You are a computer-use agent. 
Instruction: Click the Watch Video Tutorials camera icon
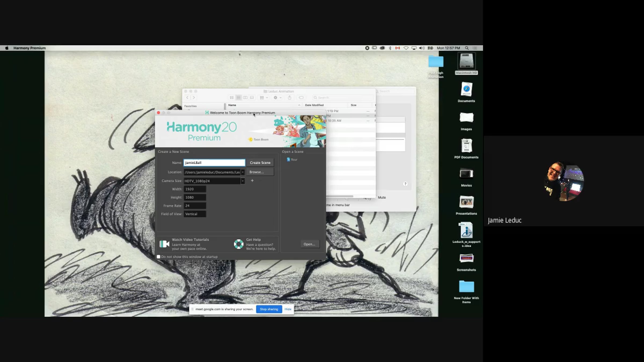click(164, 244)
